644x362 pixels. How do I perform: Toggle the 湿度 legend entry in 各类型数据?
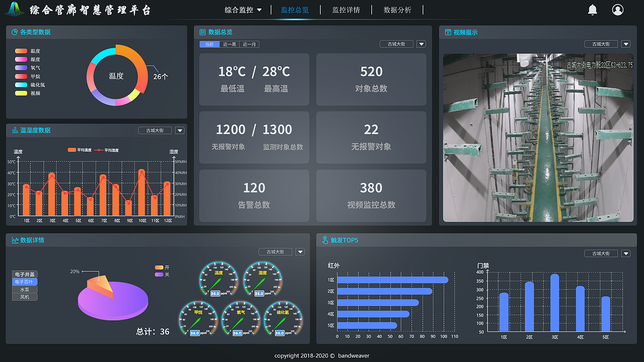coord(28,59)
